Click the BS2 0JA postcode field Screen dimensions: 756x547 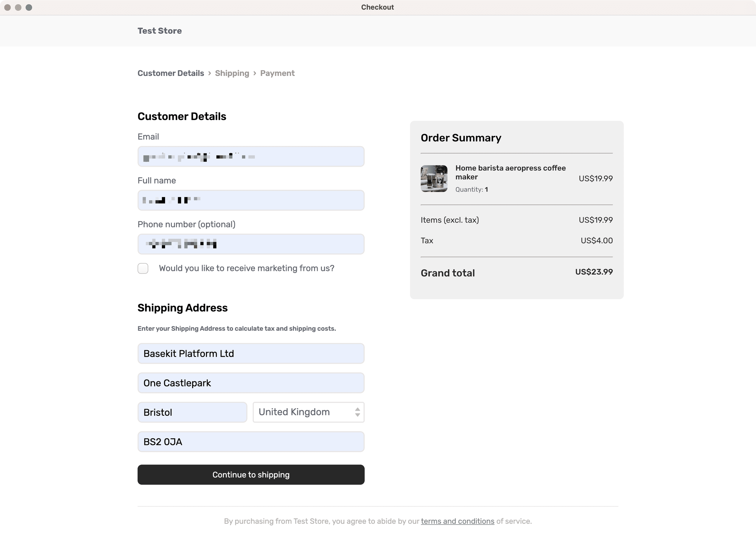pyautogui.click(x=251, y=441)
